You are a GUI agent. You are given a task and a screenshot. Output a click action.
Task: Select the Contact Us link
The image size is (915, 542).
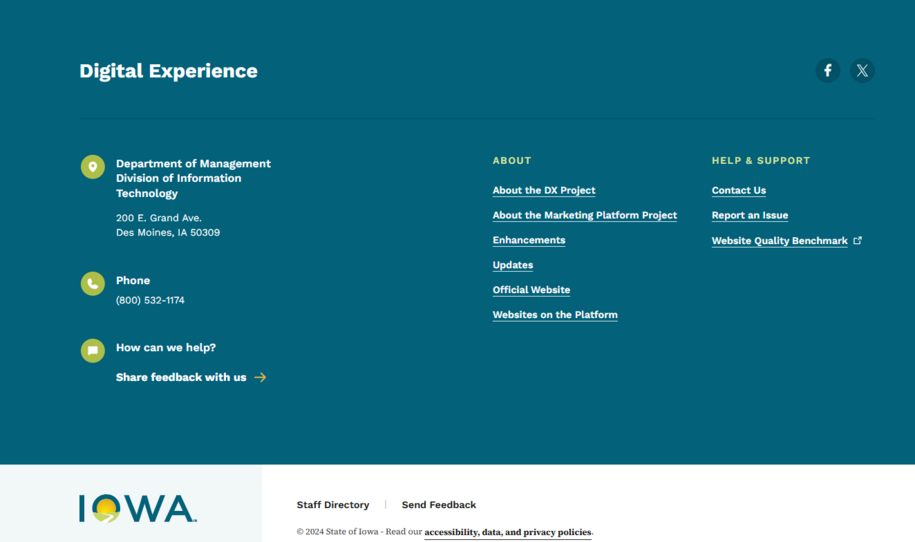click(738, 190)
